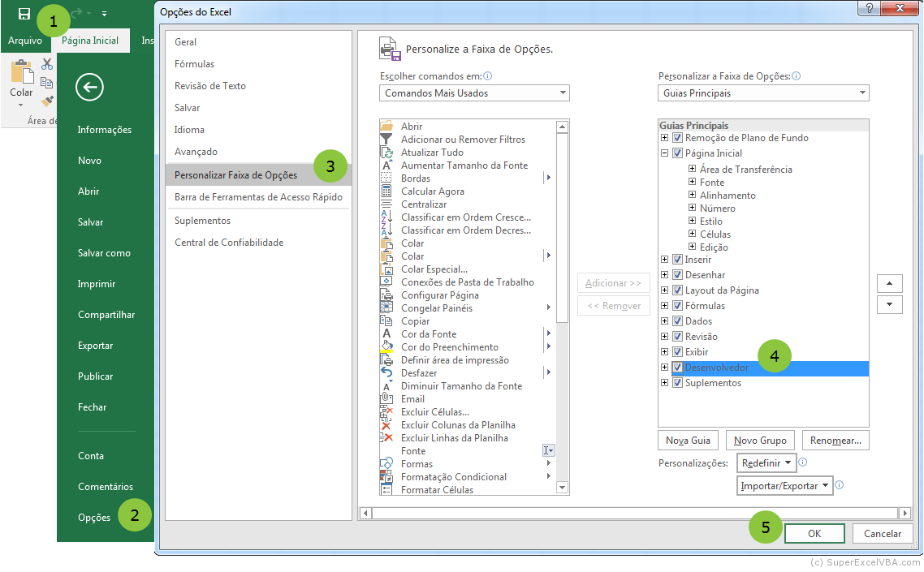Click the help question mark in dialog title
Viewport: 924px width, 572px height.
point(870,8)
